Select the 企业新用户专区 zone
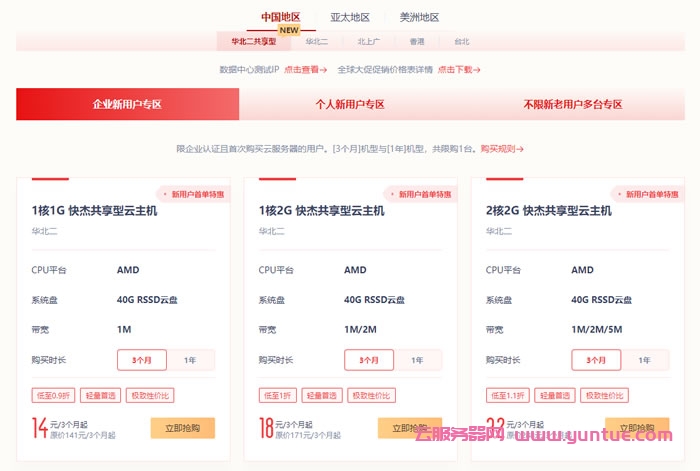700x471 pixels. 127,104
